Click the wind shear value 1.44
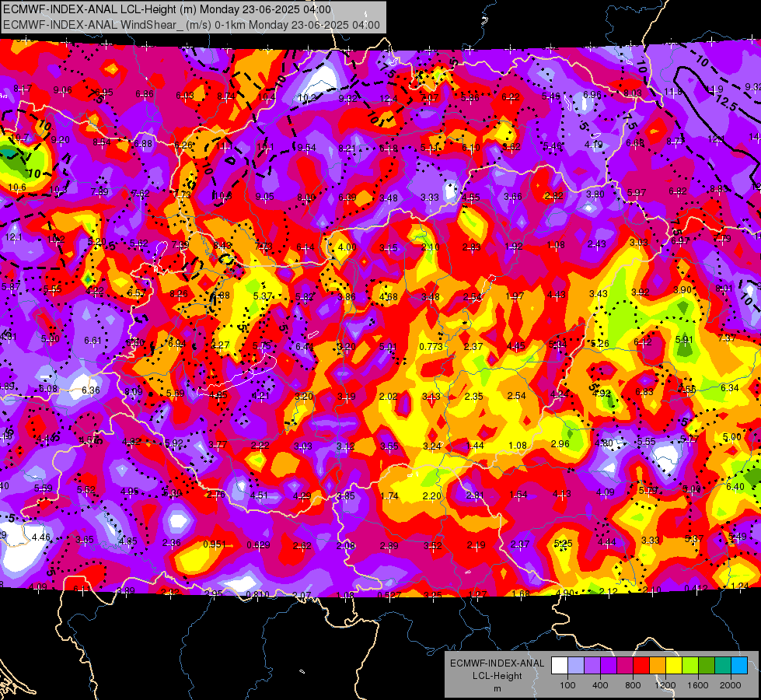 (475, 446)
